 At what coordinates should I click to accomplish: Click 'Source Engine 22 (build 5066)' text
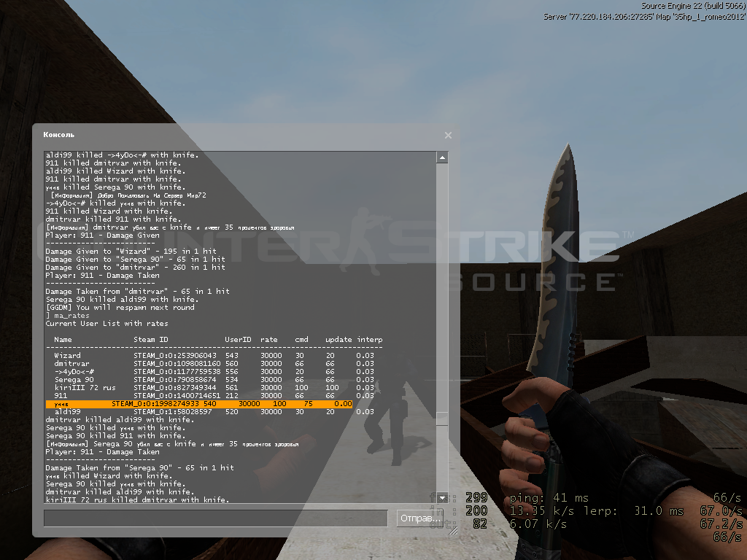tap(693, 6)
